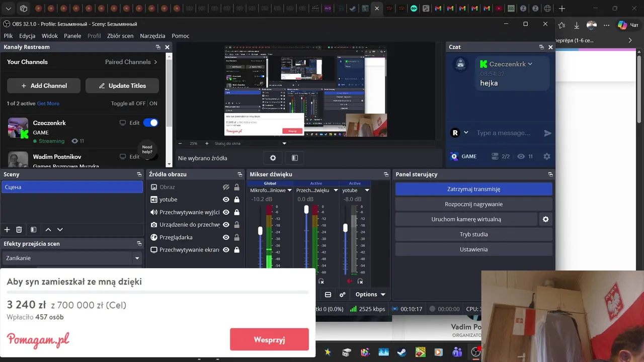The width and height of the screenshot is (644, 362).
Task: Toggle Czeczenkrk channel switch off
Action: pyautogui.click(x=150, y=123)
